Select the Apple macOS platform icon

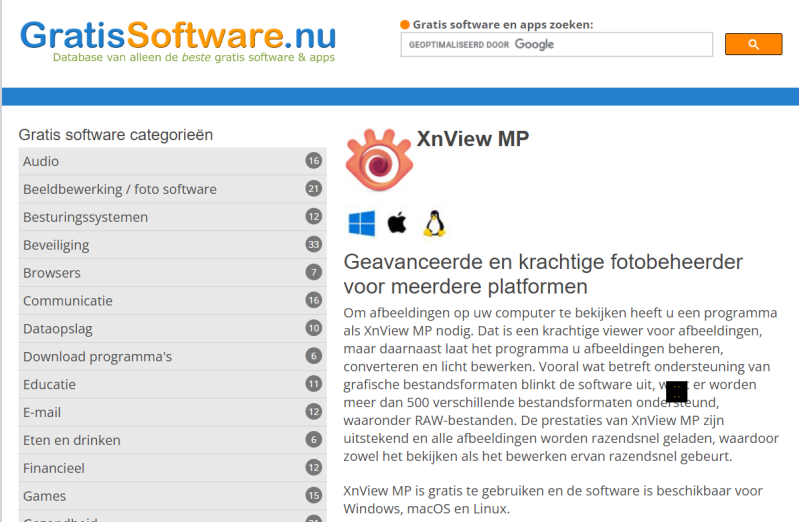(x=397, y=223)
